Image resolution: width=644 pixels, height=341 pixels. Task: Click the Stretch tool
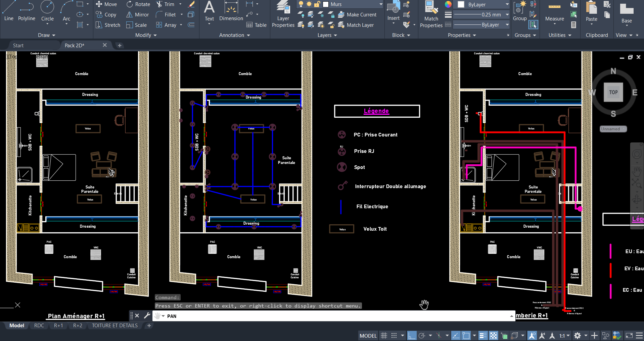108,25
